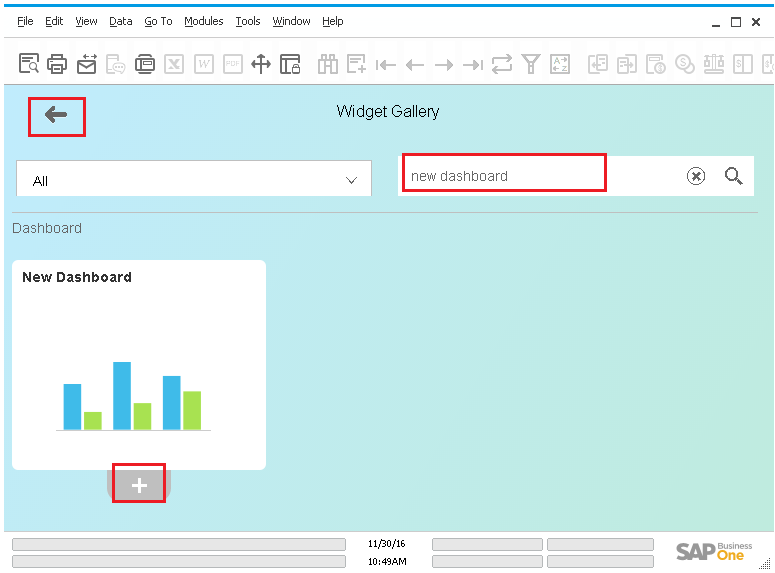Click the four-way arrows toolbar icon

point(261,64)
